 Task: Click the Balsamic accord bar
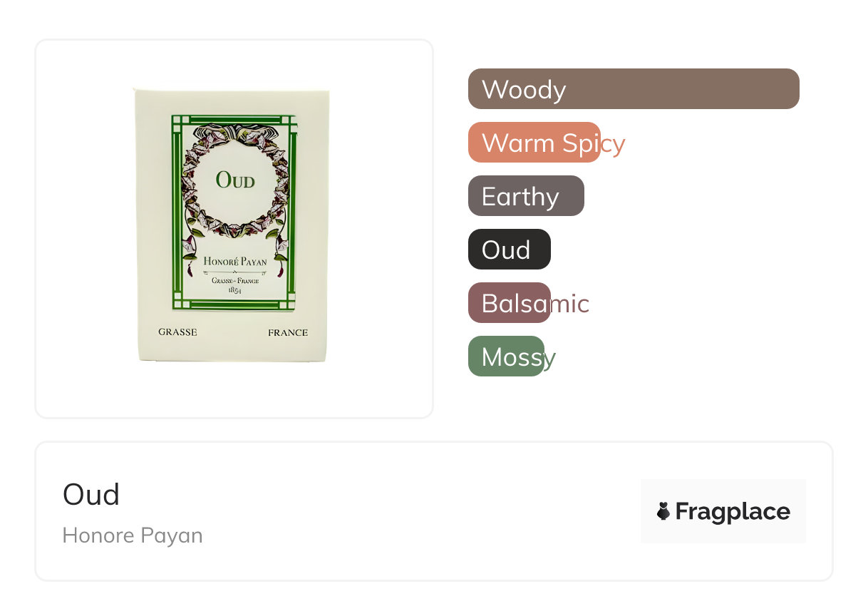coord(509,303)
